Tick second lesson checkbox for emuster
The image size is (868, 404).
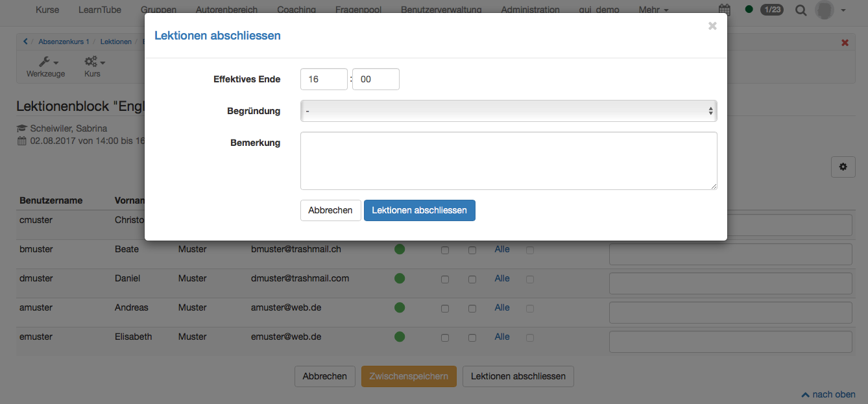click(x=472, y=338)
